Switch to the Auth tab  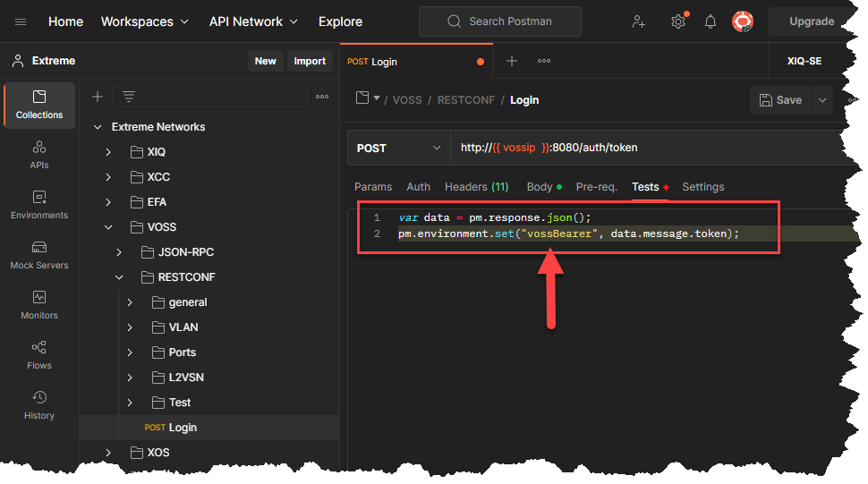[x=419, y=187]
